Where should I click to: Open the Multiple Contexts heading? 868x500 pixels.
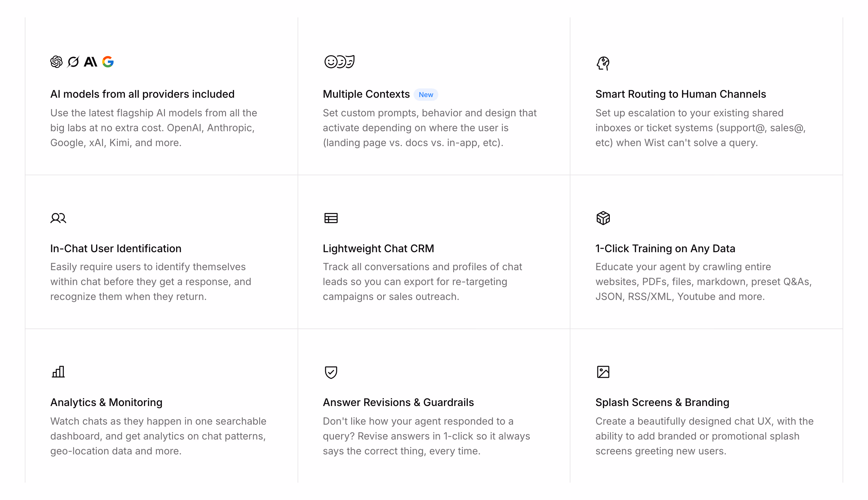point(366,94)
